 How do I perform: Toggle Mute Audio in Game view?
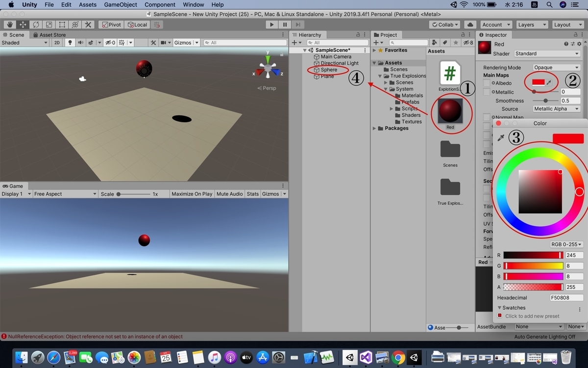tap(230, 194)
